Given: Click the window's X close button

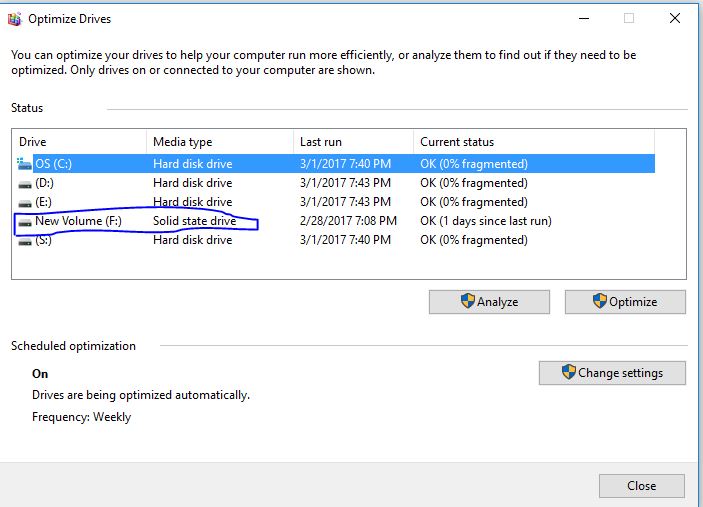Looking at the screenshot, I should point(675,18).
